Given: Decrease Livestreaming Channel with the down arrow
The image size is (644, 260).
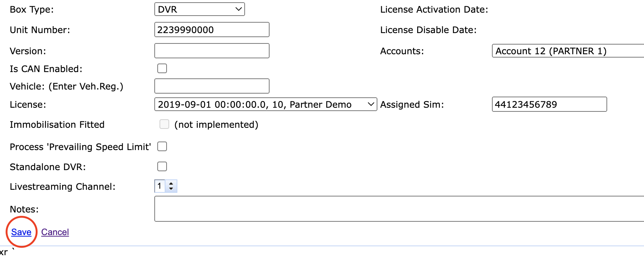Looking at the screenshot, I should tap(171, 189).
